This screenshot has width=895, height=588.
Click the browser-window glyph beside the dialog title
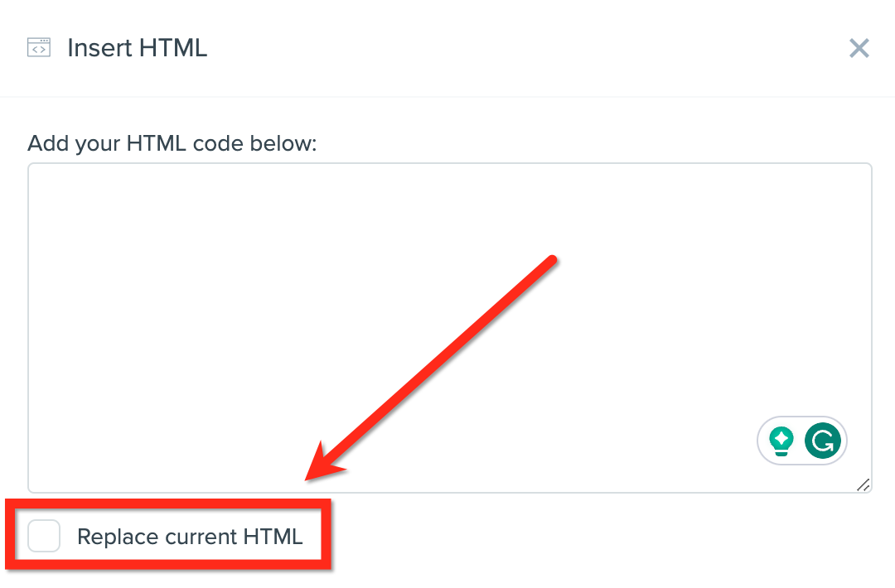[x=38, y=48]
